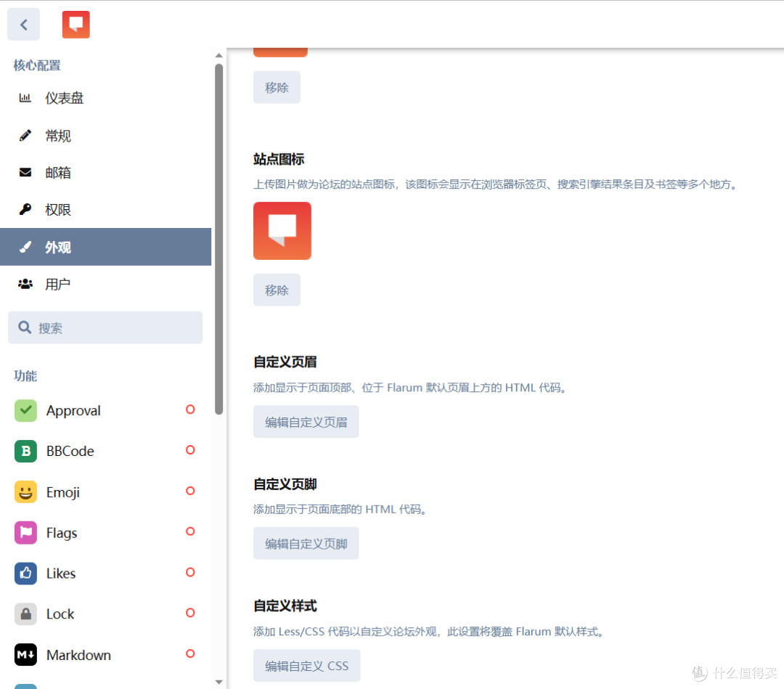Open the 权限 permissions page

[105, 210]
